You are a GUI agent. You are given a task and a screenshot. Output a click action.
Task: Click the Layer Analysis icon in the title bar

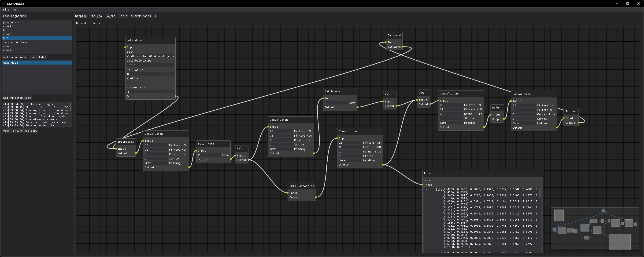tap(4, 3)
